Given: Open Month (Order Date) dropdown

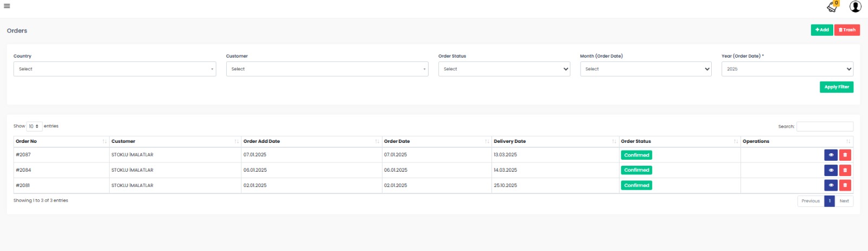Looking at the screenshot, I should [x=646, y=69].
